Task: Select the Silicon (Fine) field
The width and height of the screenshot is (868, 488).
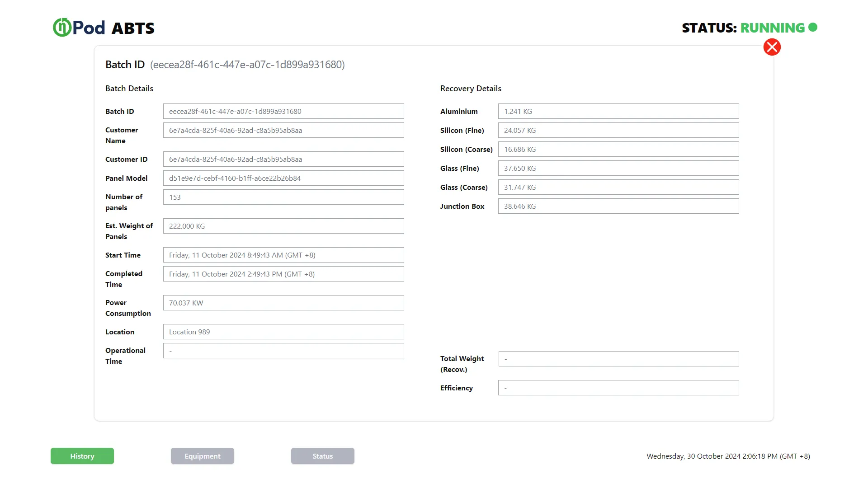Action: coord(618,130)
